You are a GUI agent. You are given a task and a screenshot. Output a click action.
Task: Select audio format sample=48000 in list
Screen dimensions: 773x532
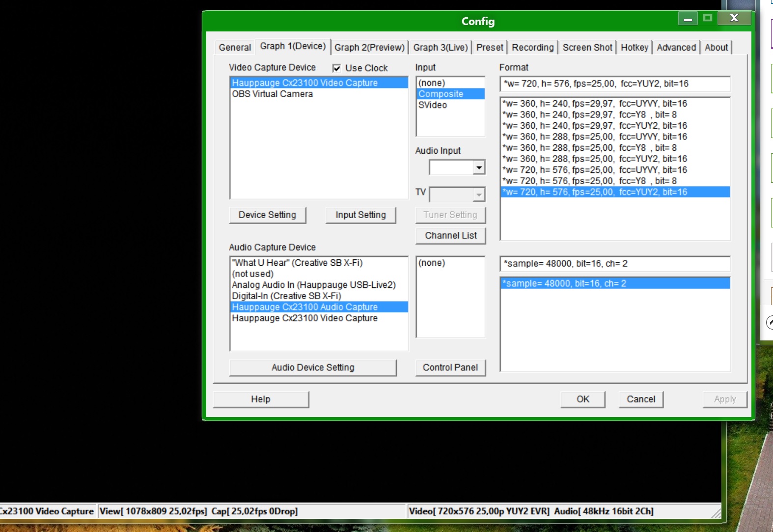(x=615, y=283)
